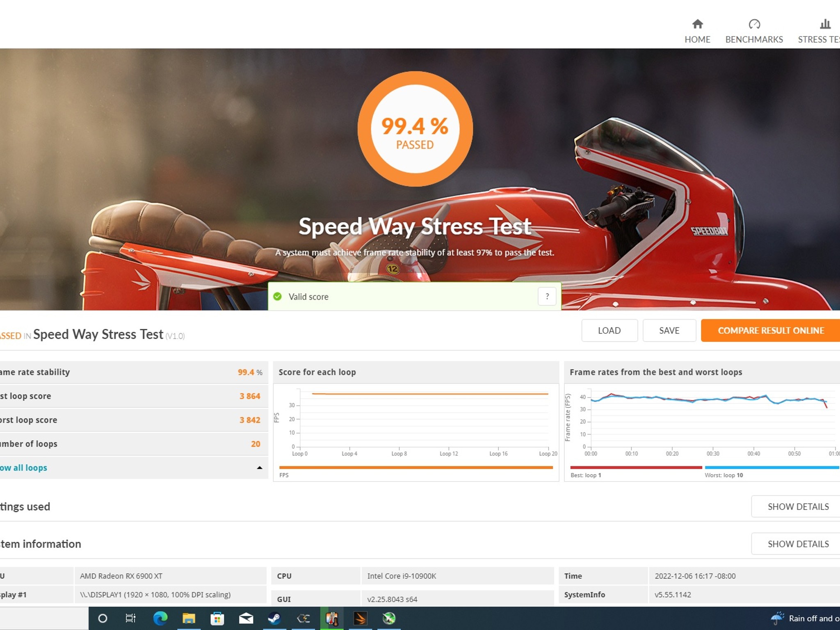This screenshot has width=840, height=630.
Task: Open the Mail app from taskbar
Action: (x=246, y=618)
